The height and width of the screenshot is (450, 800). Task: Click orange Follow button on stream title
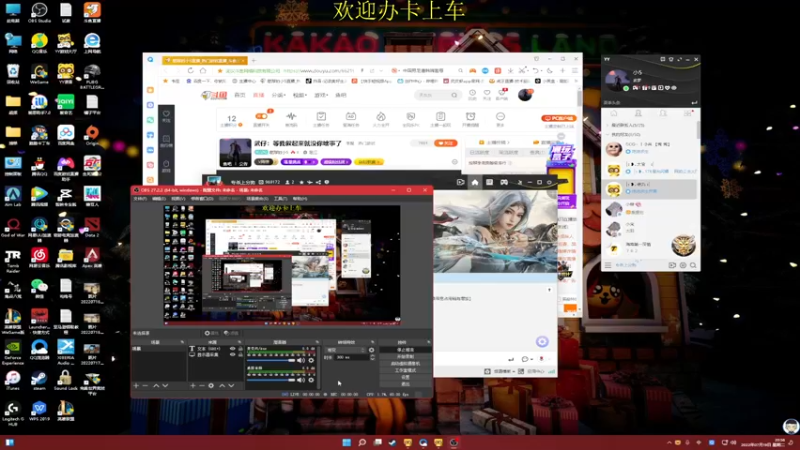point(446,143)
